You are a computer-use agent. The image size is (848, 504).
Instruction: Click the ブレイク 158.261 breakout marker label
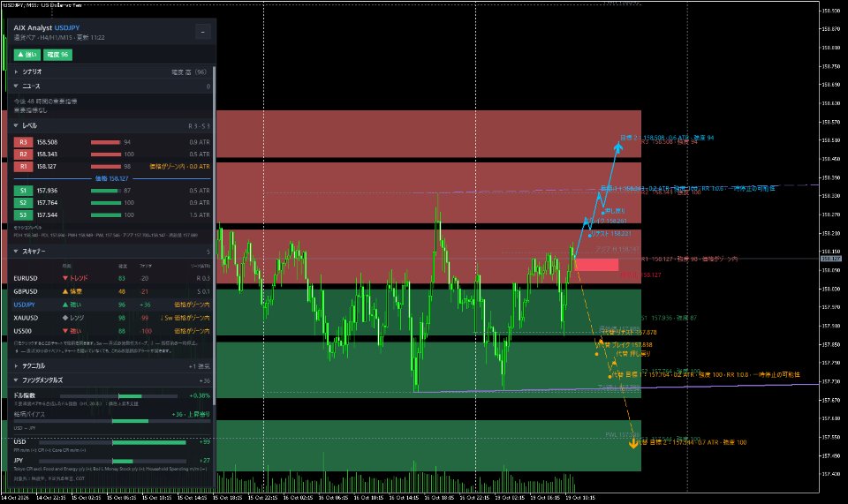(x=607, y=221)
